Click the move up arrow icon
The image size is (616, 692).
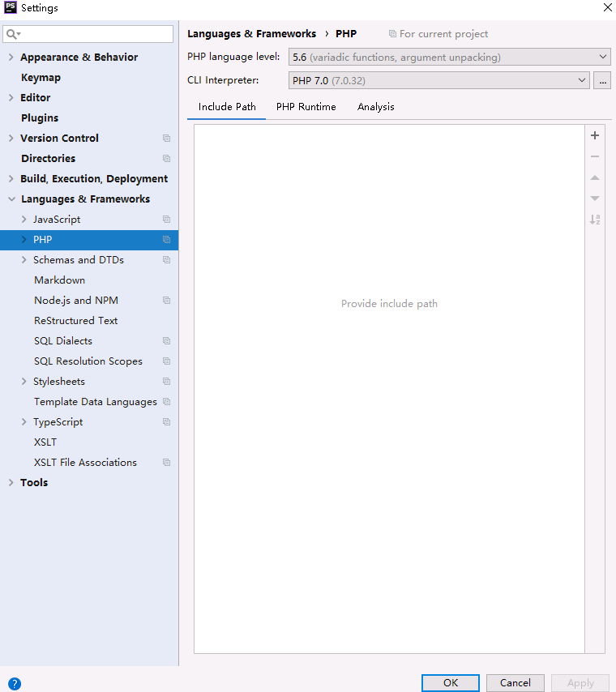[x=595, y=177]
